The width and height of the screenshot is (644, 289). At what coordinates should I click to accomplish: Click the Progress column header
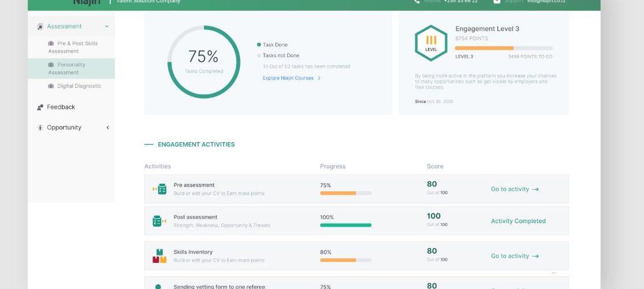pos(333,166)
